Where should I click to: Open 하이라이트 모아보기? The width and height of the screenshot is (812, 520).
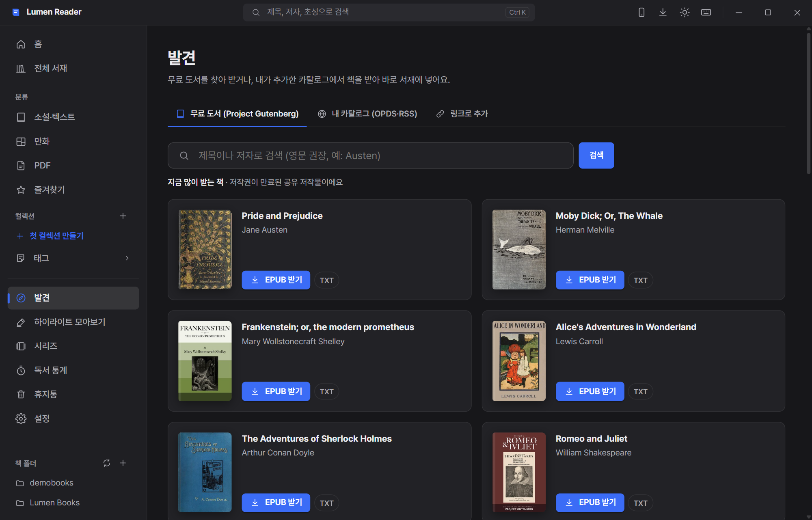[x=73, y=322]
